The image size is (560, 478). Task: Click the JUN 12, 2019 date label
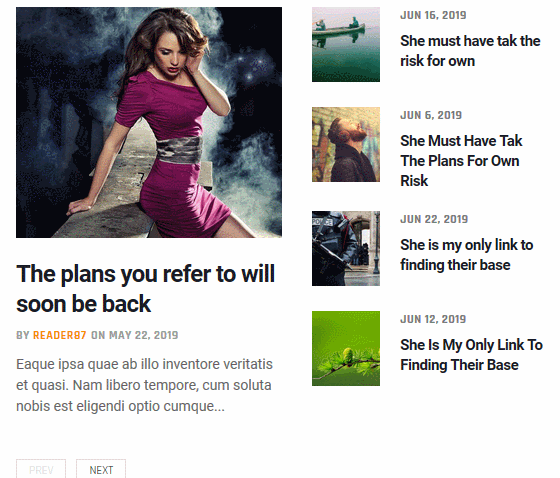[x=433, y=319]
